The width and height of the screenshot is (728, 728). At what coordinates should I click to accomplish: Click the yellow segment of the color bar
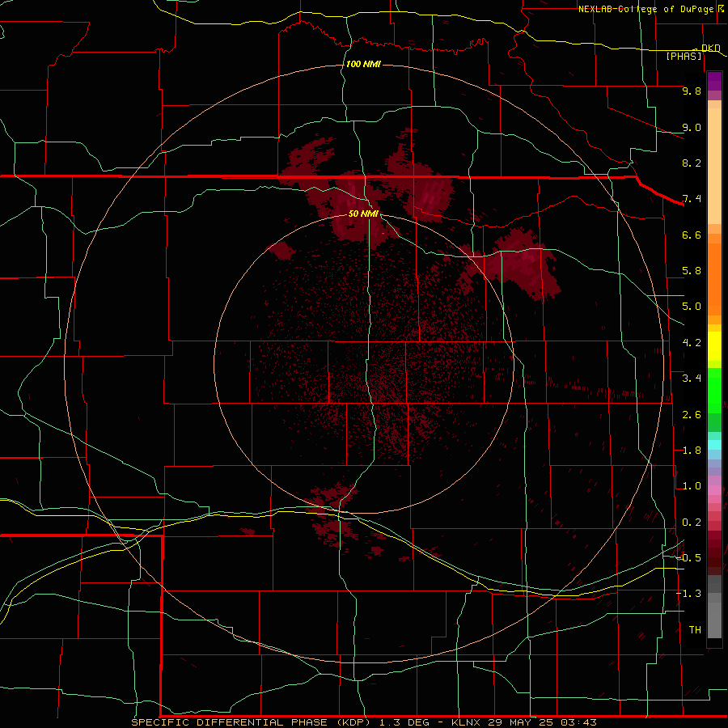click(714, 346)
